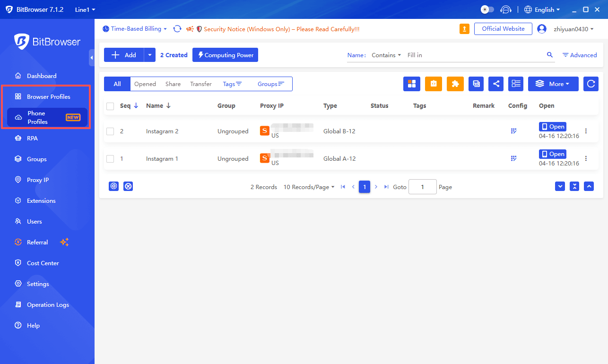
Task: Click the config fingerprint icon for Instagram 2
Action: click(x=513, y=131)
